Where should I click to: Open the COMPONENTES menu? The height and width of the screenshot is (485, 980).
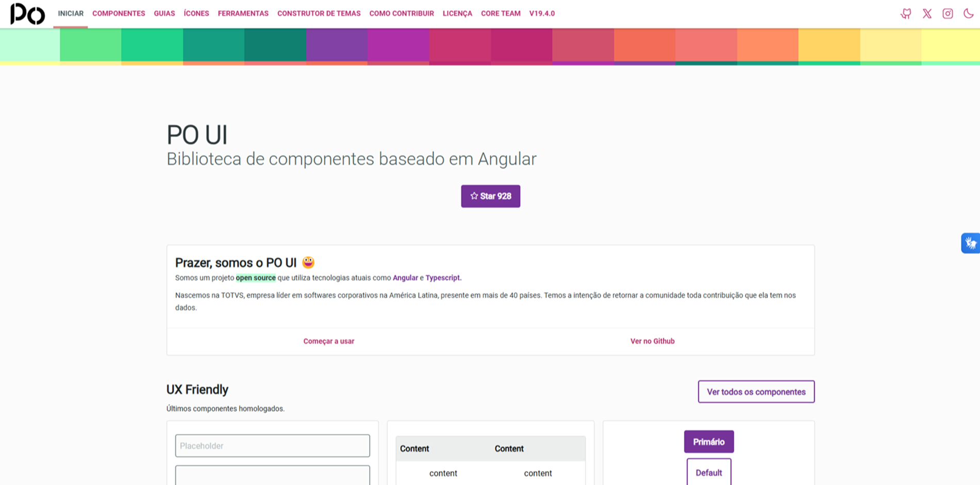119,13
